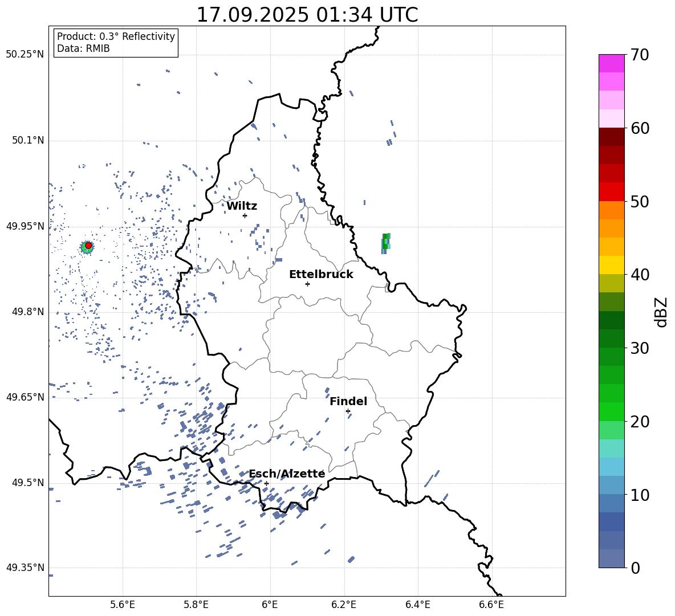Click the title 17.09.2025 01:34 UTC

307,15
